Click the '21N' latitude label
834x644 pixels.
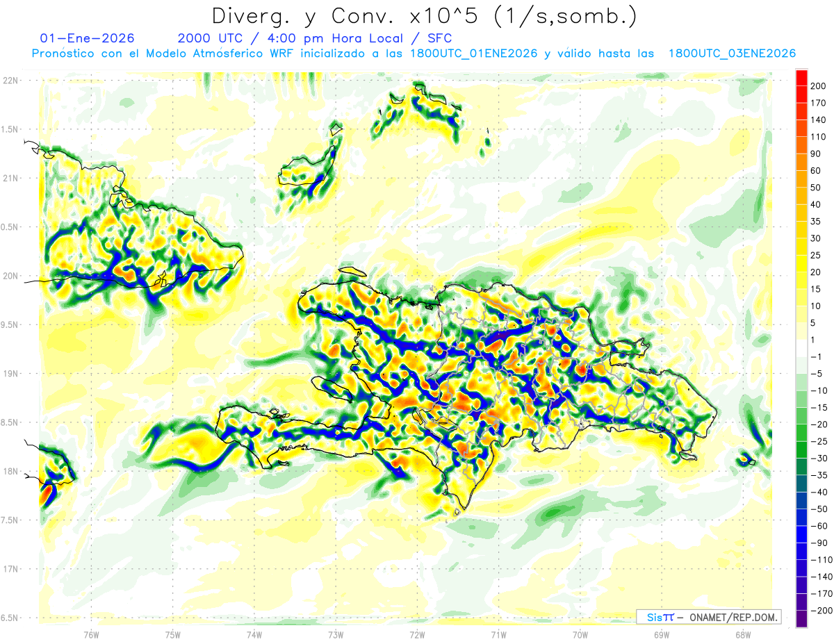point(10,178)
